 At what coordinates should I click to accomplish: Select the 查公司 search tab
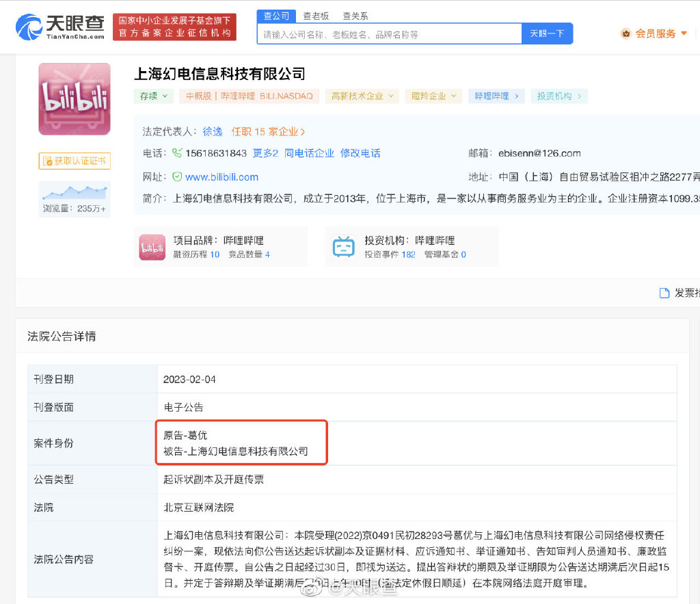tap(276, 16)
